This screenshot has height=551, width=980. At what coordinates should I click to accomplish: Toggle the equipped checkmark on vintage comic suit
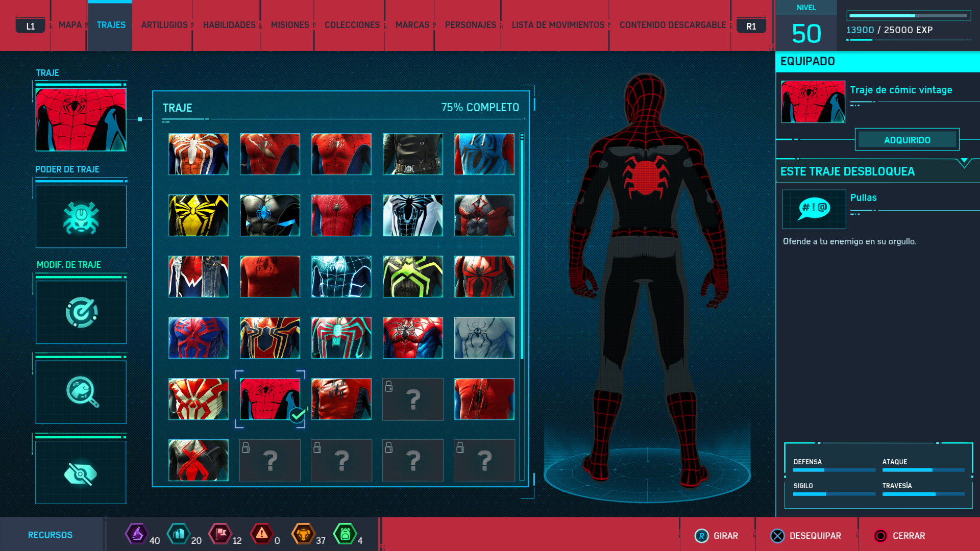[297, 415]
